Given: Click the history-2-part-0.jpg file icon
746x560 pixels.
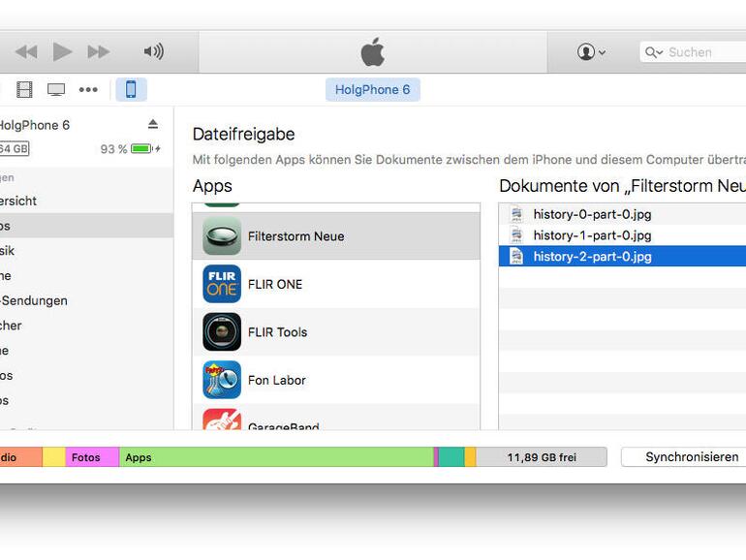Looking at the screenshot, I should pyautogui.click(x=516, y=256).
